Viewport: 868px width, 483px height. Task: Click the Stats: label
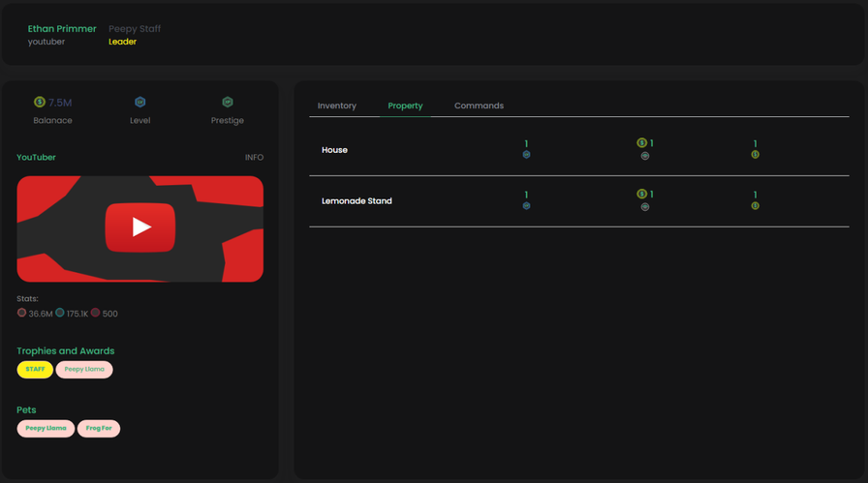[27, 299]
